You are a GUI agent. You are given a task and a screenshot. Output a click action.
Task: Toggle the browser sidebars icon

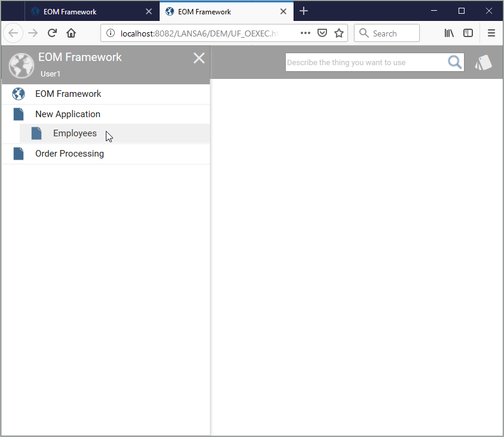468,33
